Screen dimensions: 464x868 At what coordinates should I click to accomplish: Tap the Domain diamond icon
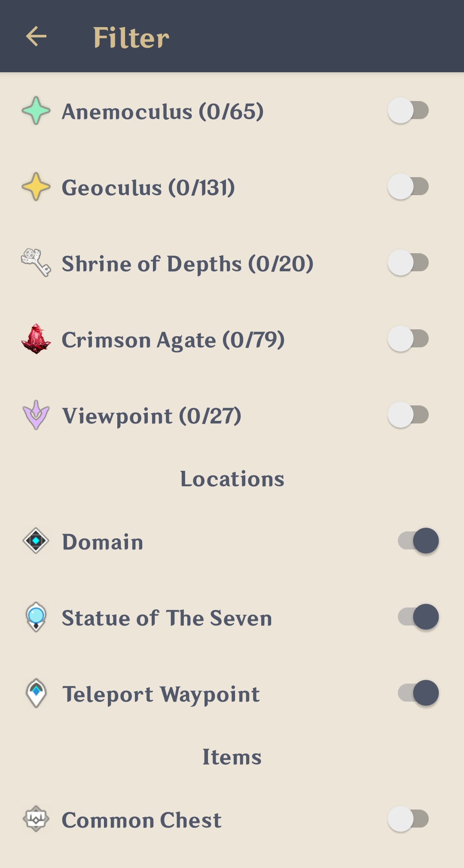[x=36, y=540]
